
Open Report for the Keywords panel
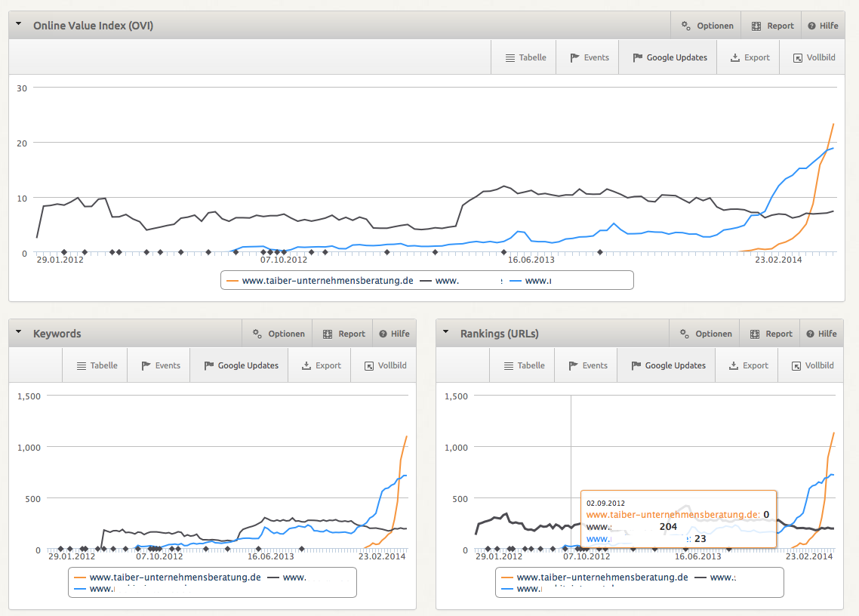[343, 334]
